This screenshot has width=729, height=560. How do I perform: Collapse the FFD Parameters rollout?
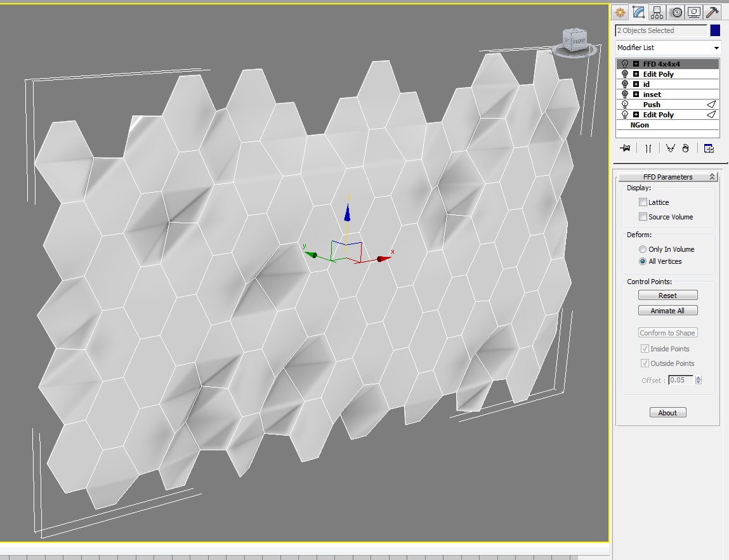[667, 176]
